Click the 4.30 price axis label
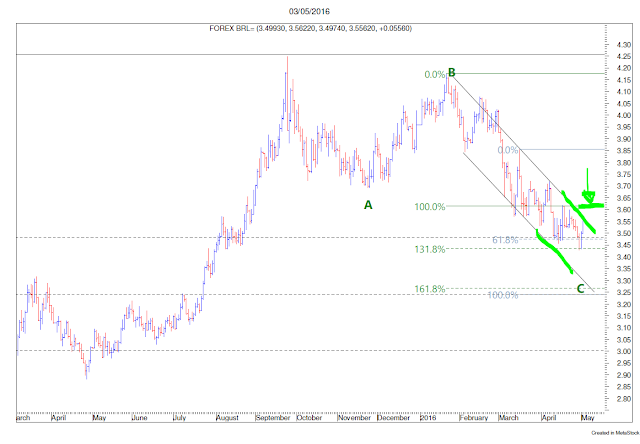Viewport: 640px width, 444px height. tap(624, 44)
